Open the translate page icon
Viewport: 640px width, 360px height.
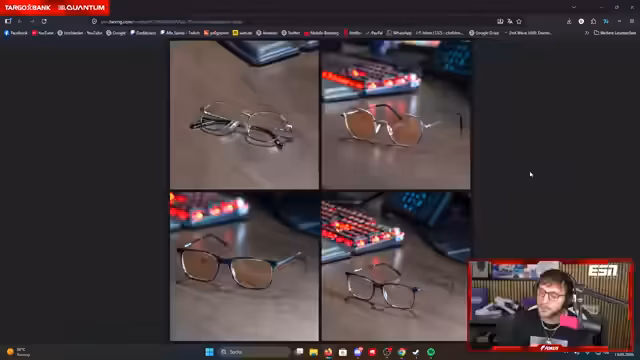click(510, 21)
